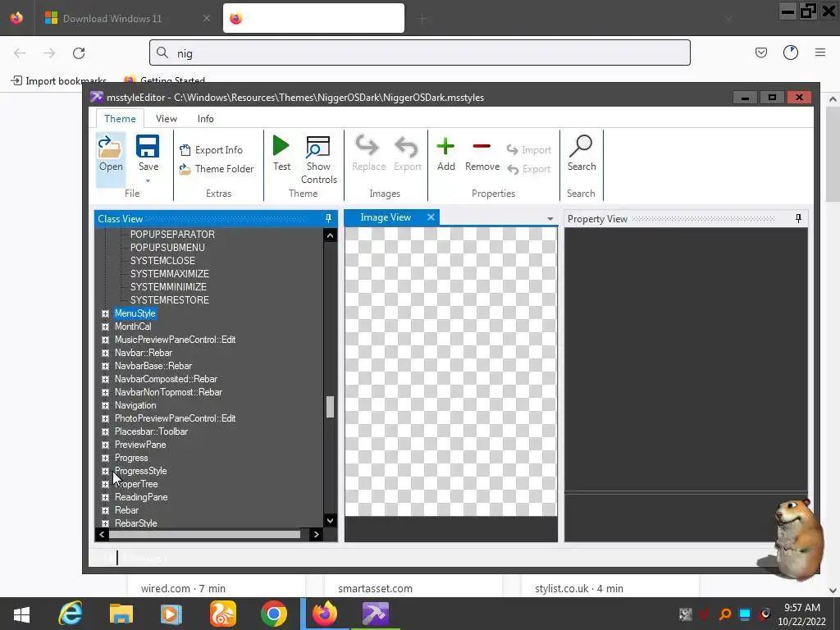Expand the Navbar::Rebar node

pyautogui.click(x=105, y=353)
